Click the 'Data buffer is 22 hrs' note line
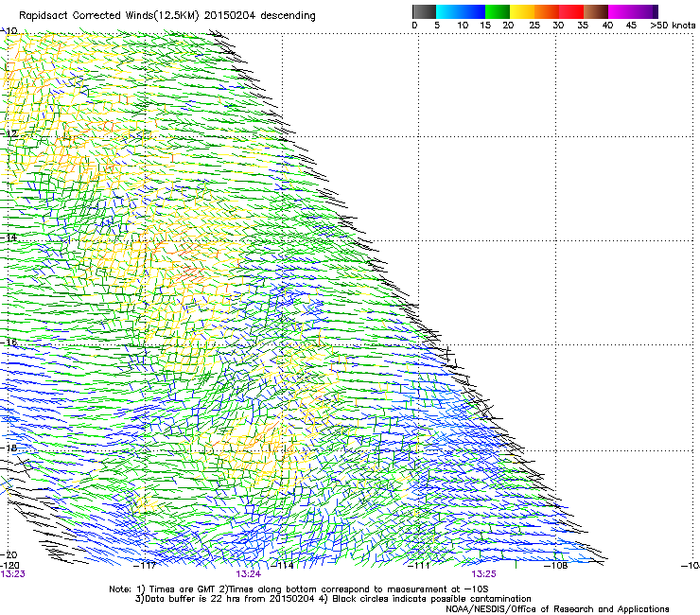 click(333, 599)
